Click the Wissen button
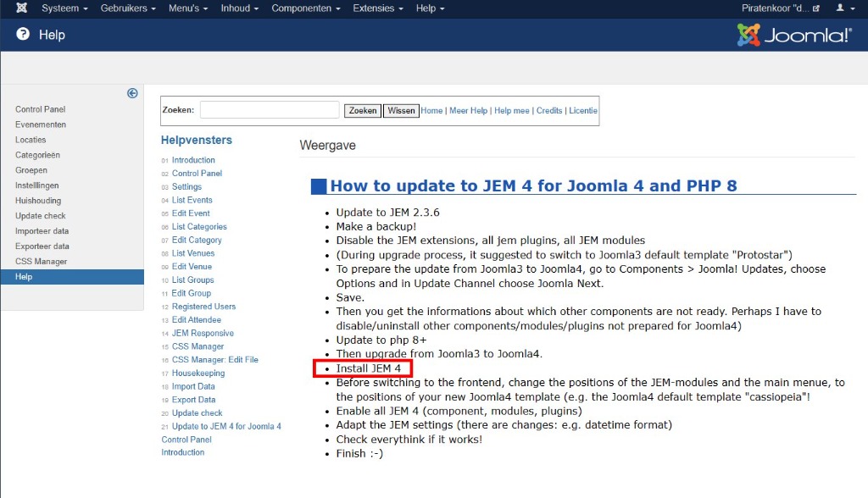The height and width of the screenshot is (498, 868). (401, 111)
